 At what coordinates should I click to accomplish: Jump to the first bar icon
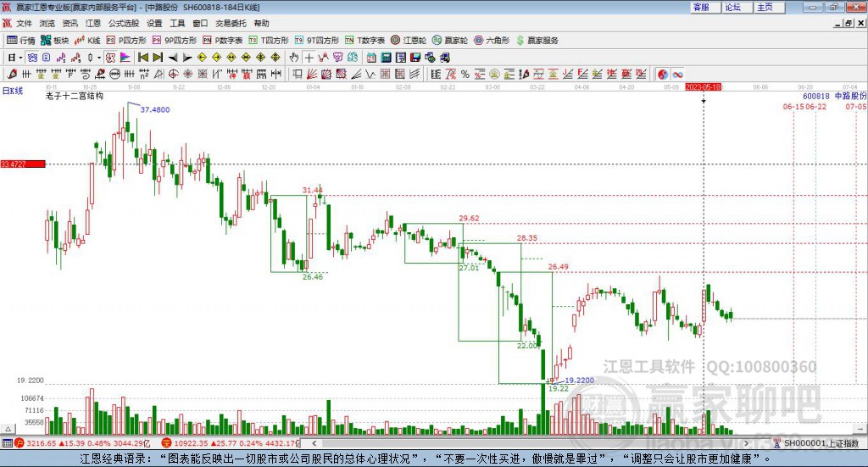click(x=143, y=58)
